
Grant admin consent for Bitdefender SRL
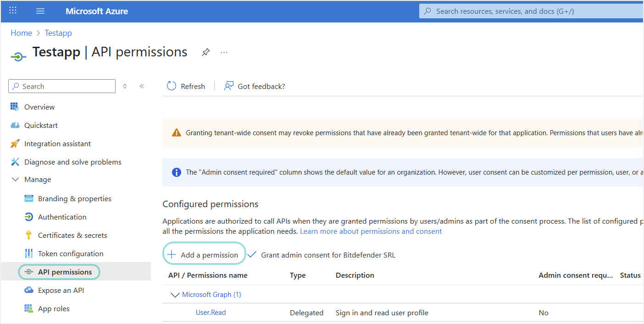328,255
